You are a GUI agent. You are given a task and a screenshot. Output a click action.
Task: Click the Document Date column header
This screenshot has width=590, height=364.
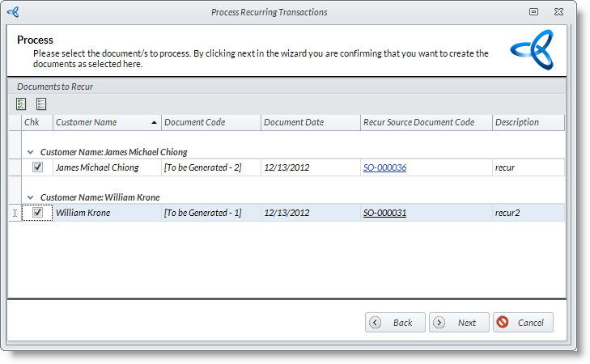point(311,123)
